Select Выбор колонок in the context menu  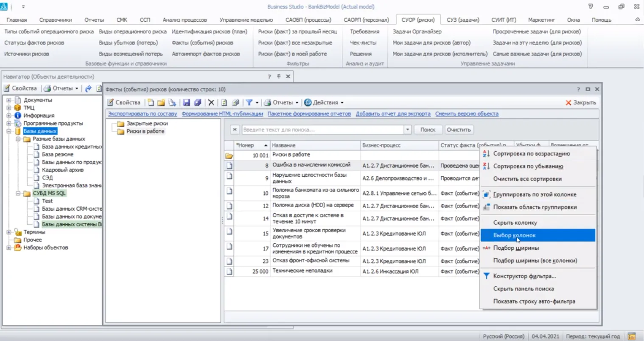pyautogui.click(x=538, y=235)
